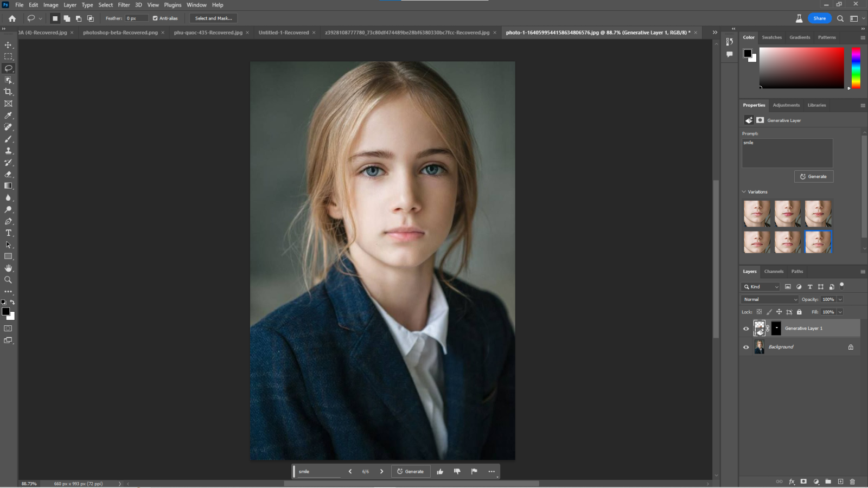
Task: Switch to the Swatches tab
Action: (771, 37)
